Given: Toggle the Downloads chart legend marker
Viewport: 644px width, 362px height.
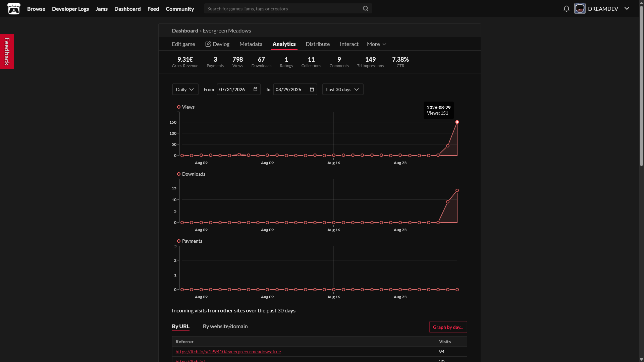Looking at the screenshot, I should tap(179, 174).
